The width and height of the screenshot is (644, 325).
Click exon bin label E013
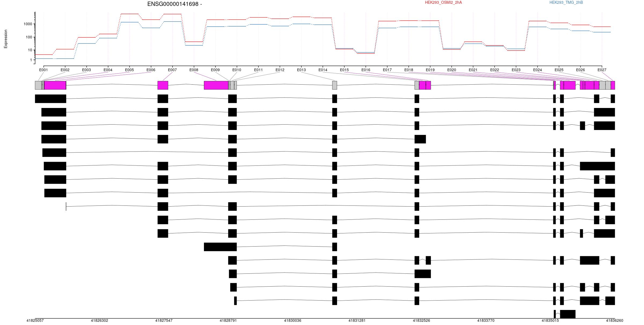coord(301,70)
